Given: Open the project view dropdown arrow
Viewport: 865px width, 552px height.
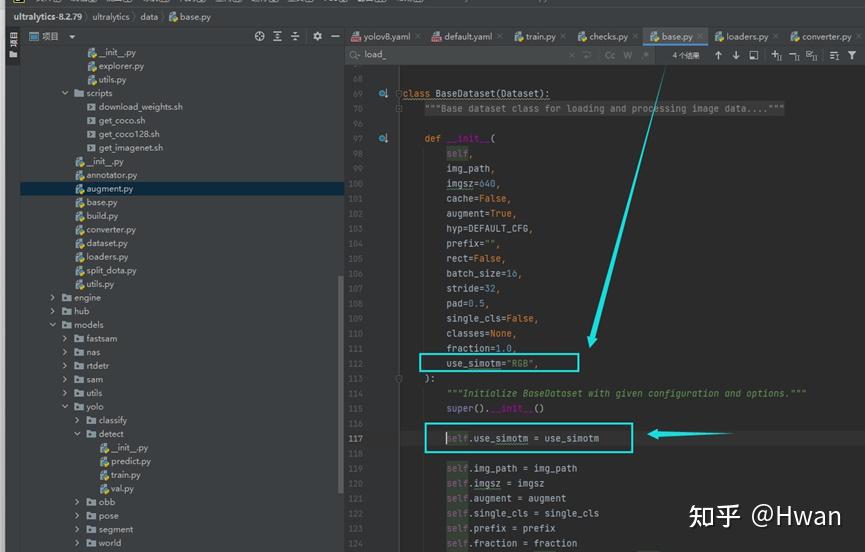Looking at the screenshot, I should click(x=72, y=37).
